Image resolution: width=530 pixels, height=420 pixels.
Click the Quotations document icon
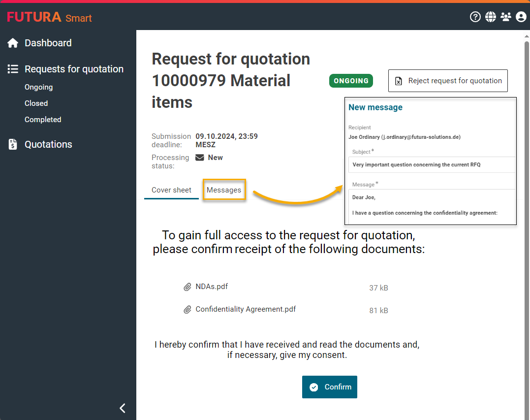click(13, 145)
